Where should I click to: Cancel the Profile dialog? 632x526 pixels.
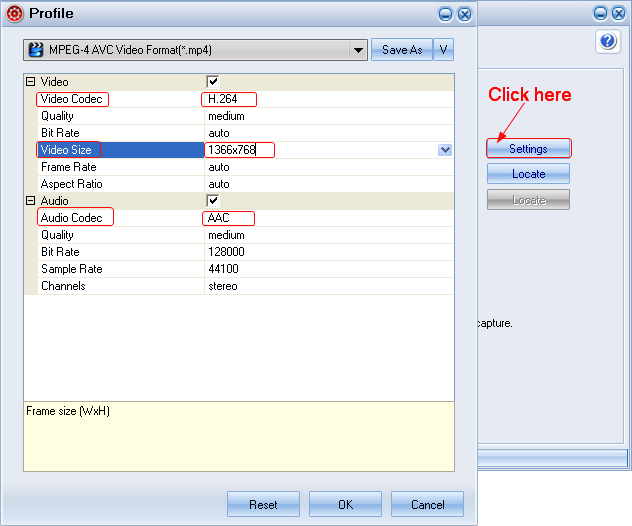(427, 504)
